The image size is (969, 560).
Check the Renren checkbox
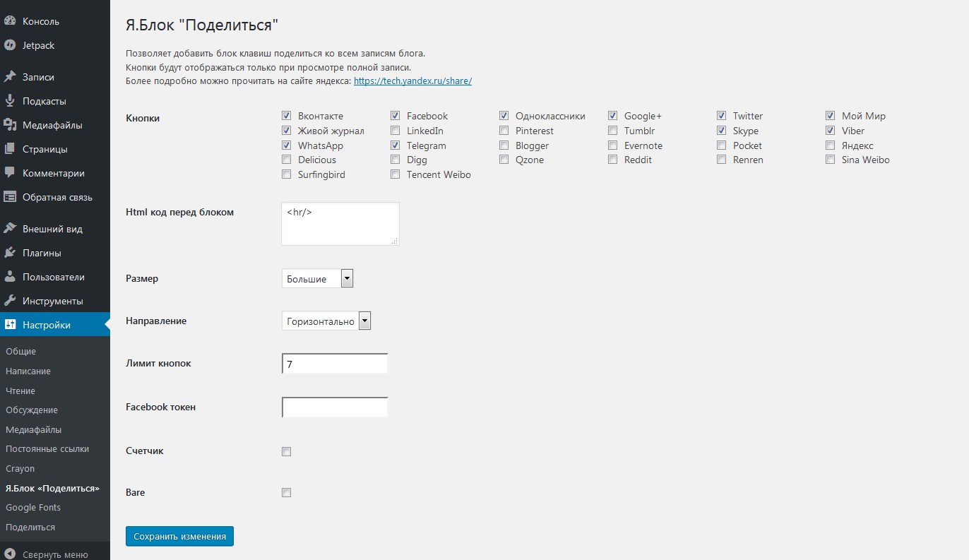click(x=721, y=160)
